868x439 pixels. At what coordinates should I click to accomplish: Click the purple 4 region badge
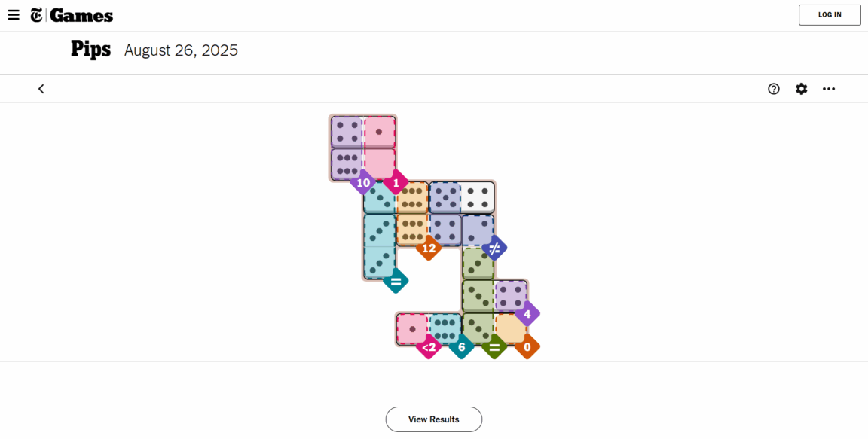pyautogui.click(x=527, y=314)
